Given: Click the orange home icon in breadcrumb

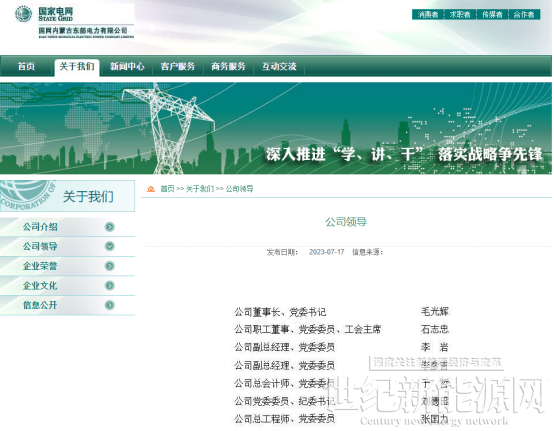Looking at the screenshot, I should 151,189.
